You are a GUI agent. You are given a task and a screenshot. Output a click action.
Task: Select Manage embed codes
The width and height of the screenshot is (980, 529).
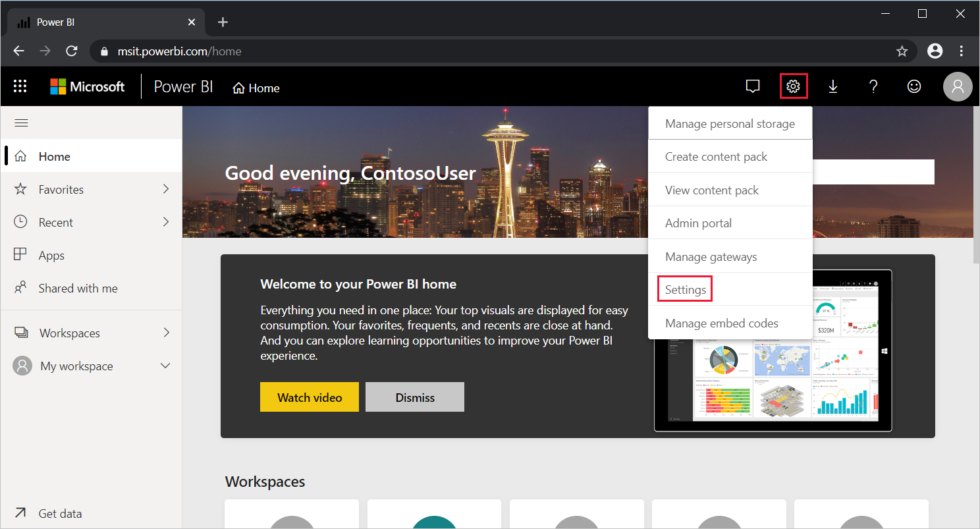point(730,323)
